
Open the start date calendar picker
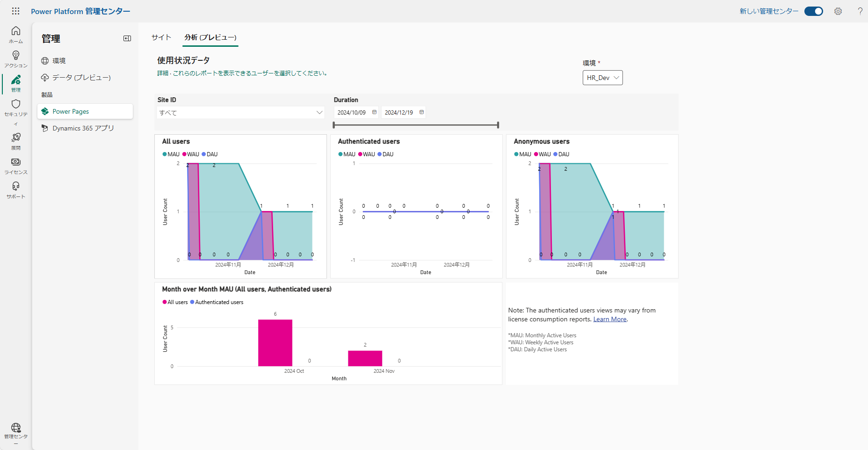click(374, 112)
